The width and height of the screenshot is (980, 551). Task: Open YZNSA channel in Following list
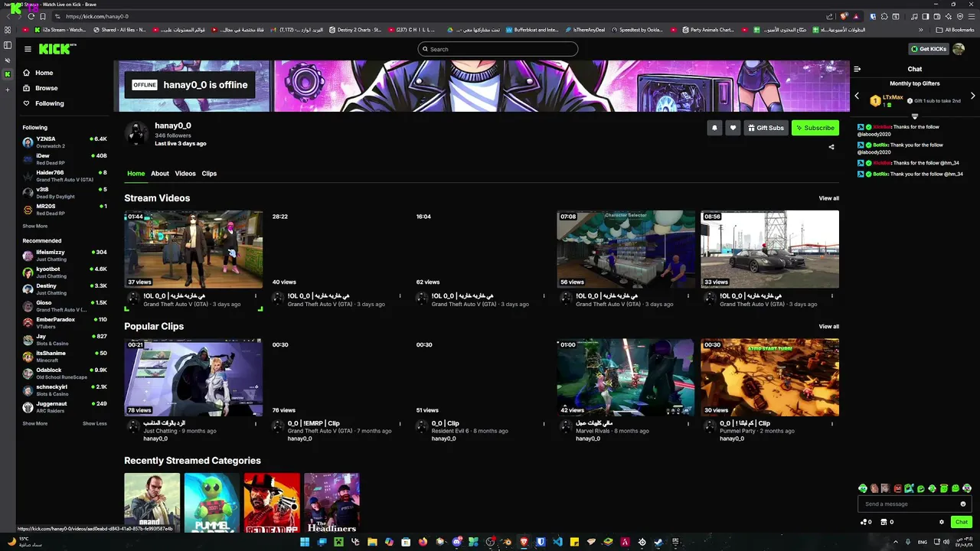pos(64,142)
